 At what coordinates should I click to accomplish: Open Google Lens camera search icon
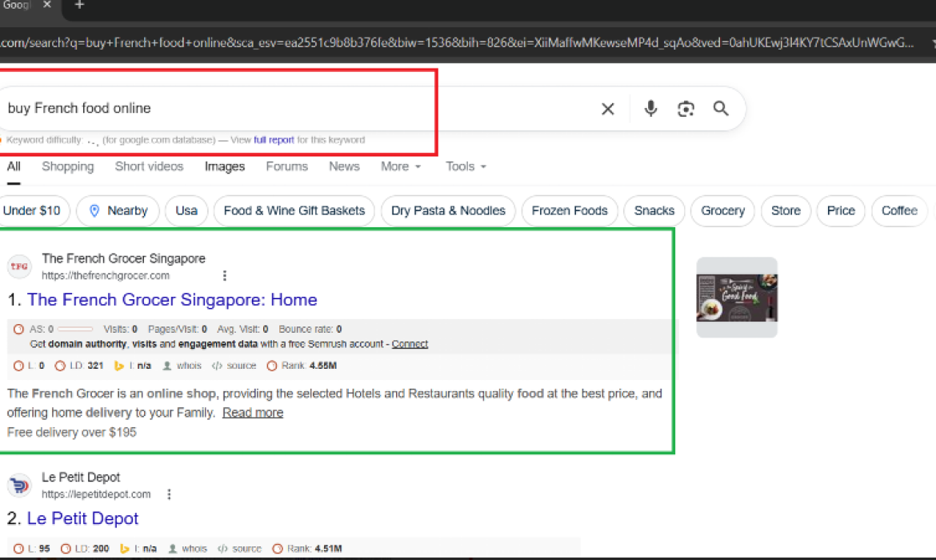(x=686, y=108)
